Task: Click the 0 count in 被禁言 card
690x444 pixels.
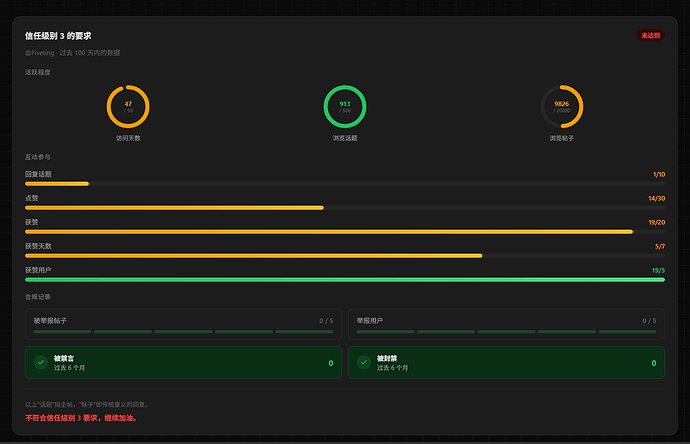Action: [331, 363]
